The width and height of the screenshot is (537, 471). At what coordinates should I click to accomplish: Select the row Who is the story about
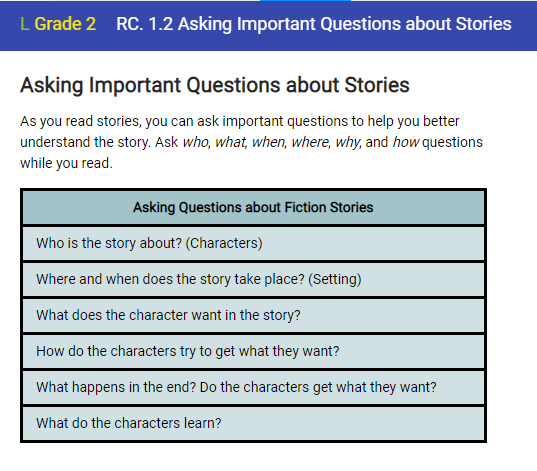click(253, 243)
